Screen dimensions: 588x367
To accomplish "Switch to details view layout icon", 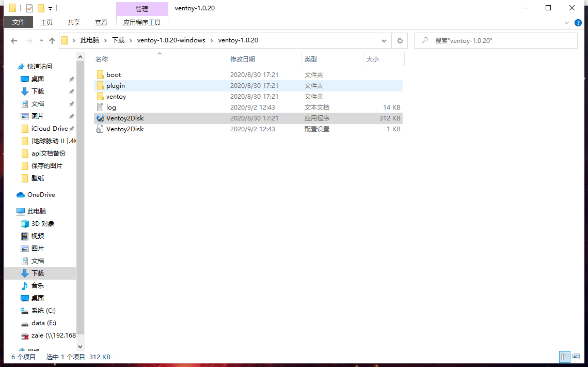I will 565,357.
